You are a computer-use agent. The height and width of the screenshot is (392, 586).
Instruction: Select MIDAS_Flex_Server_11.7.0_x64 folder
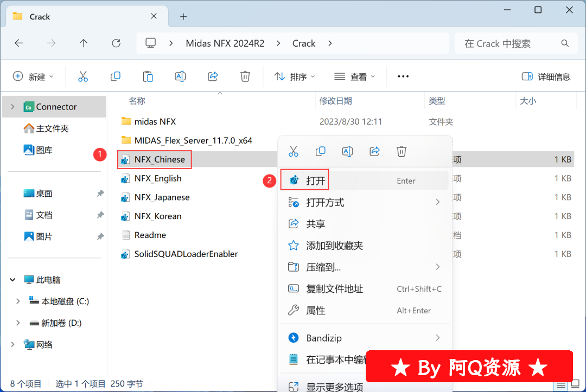pos(187,140)
